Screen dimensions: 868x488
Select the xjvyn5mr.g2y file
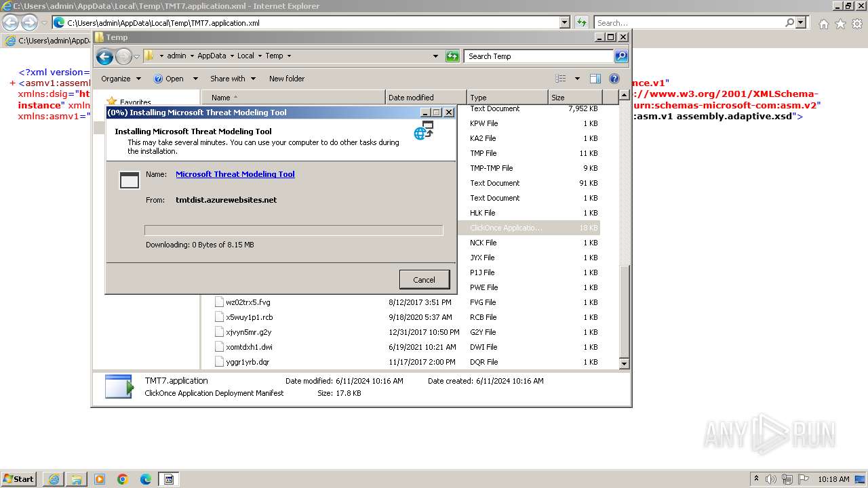click(248, 332)
